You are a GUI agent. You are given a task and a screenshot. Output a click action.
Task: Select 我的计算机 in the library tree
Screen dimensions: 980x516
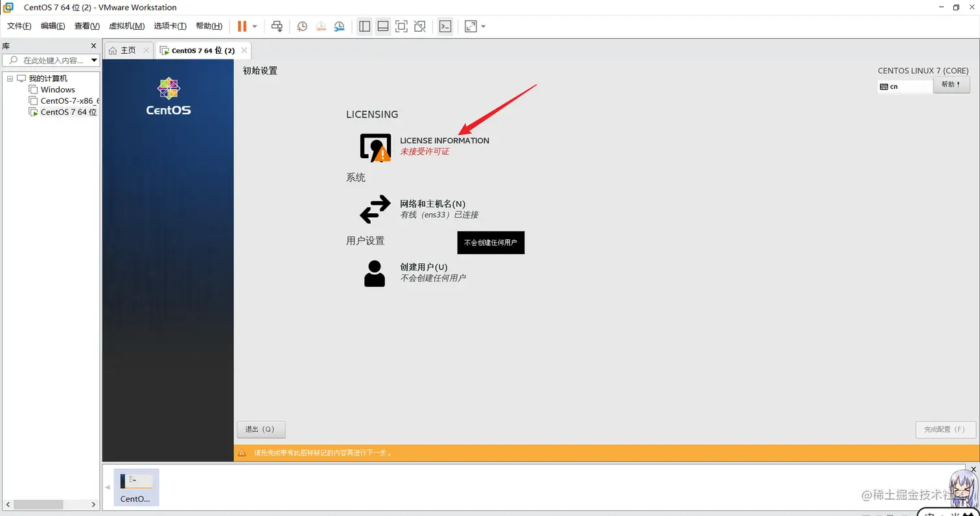(x=48, y=78)
